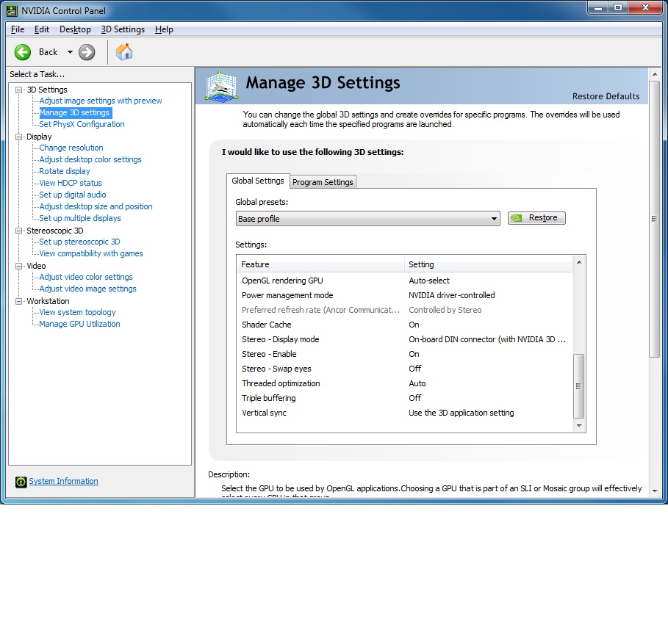Viewport: 668px width, 644px height.
Task: Open Set up multiple displays
Action: click(x=80, y=218)
